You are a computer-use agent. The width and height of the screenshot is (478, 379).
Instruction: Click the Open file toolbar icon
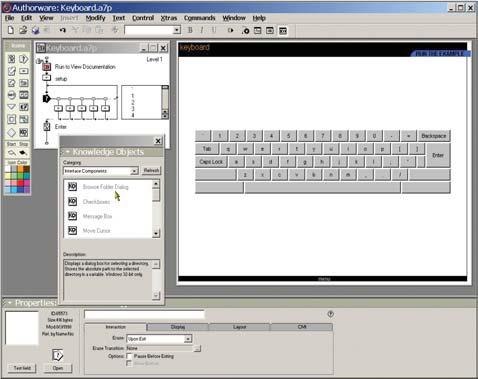coord(23,30)
